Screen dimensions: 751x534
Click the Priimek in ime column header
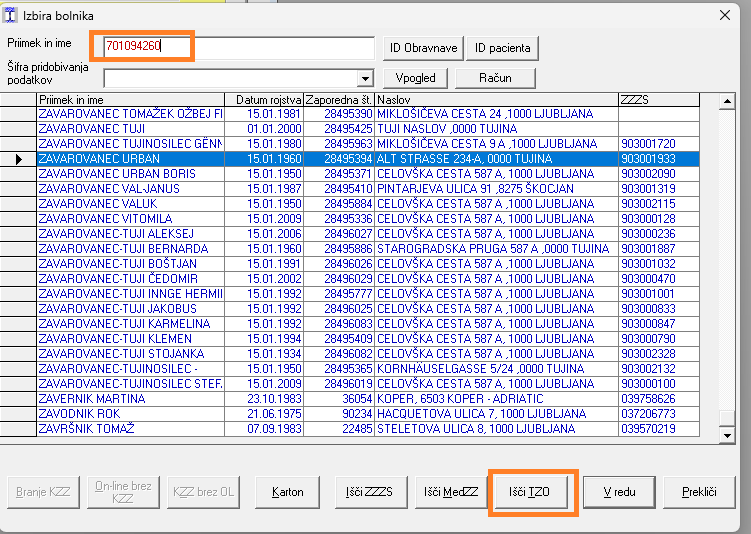(x=130, y=100)
